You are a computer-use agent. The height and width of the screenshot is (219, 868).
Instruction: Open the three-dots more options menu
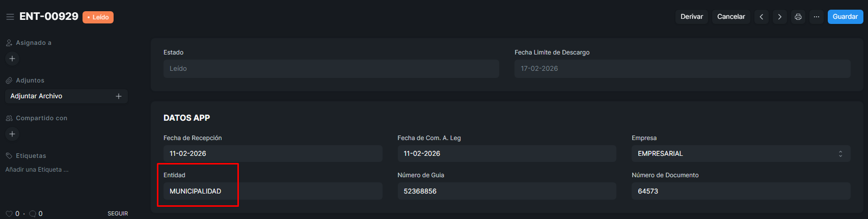(816, 17)
